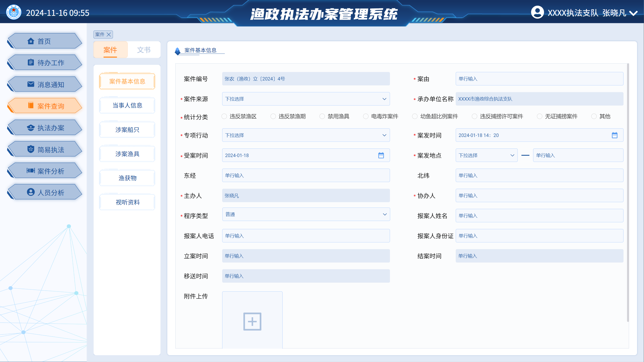Click the clipboard icon beside 待办工作
The image size is (644, 362).
coord(31,63)
